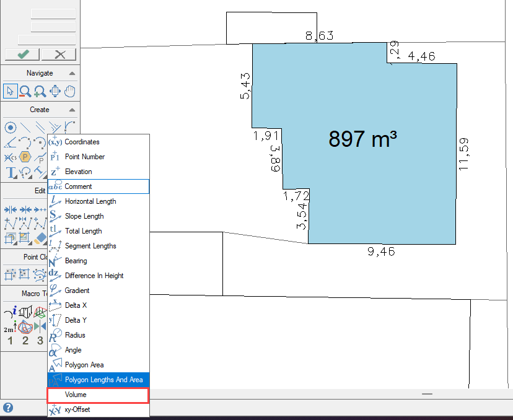Viewport: 513px width, 420px height.
Task: Collapse the Create panel section
Action: (72, 110)
